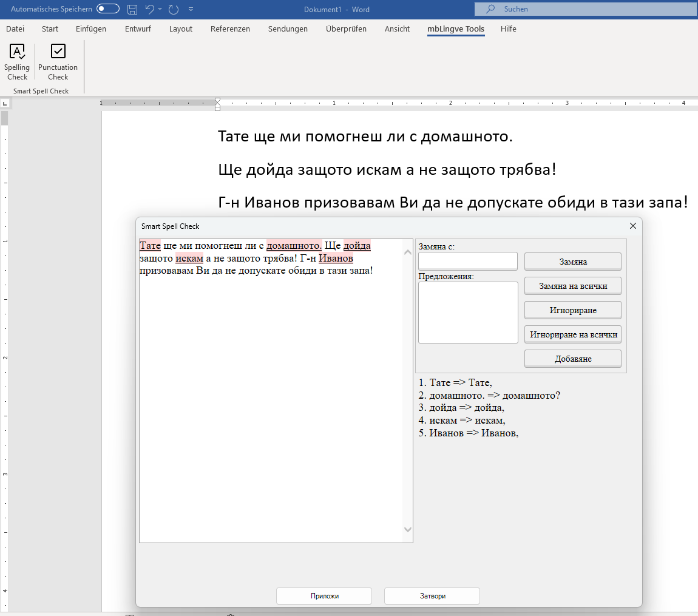Open the Datei tab

[15, 29]
